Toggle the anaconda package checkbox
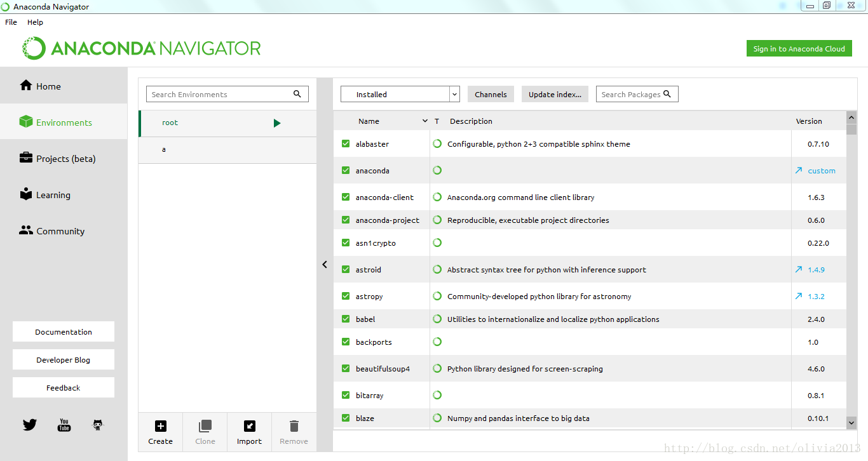Screen dimensions: 868x461 coord(346,170)
